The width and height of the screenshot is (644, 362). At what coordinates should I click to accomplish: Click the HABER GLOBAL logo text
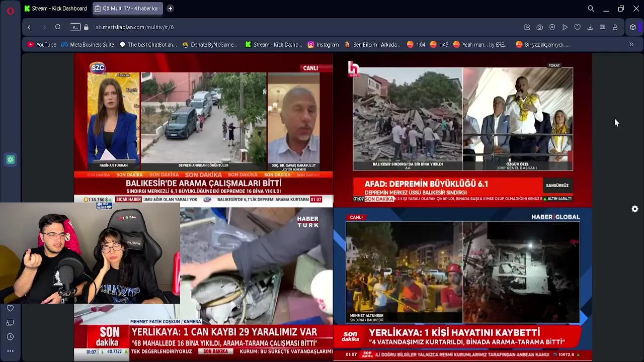coord(555,217)
